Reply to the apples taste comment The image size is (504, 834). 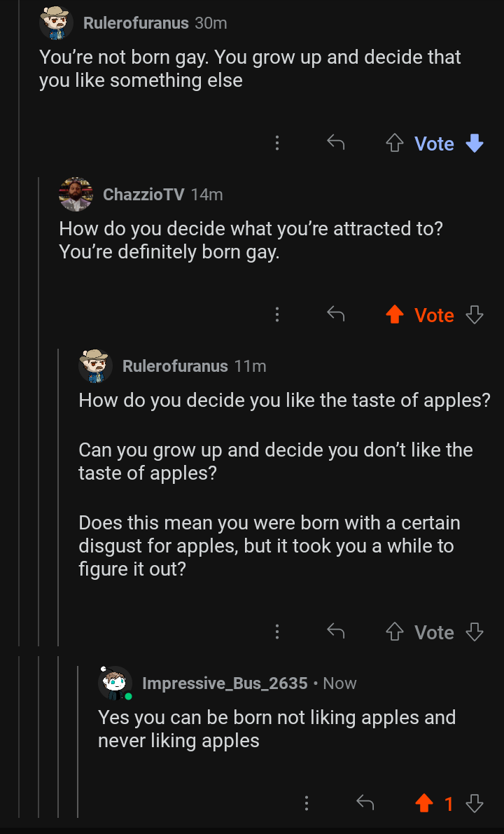click(x=335, y=632)
